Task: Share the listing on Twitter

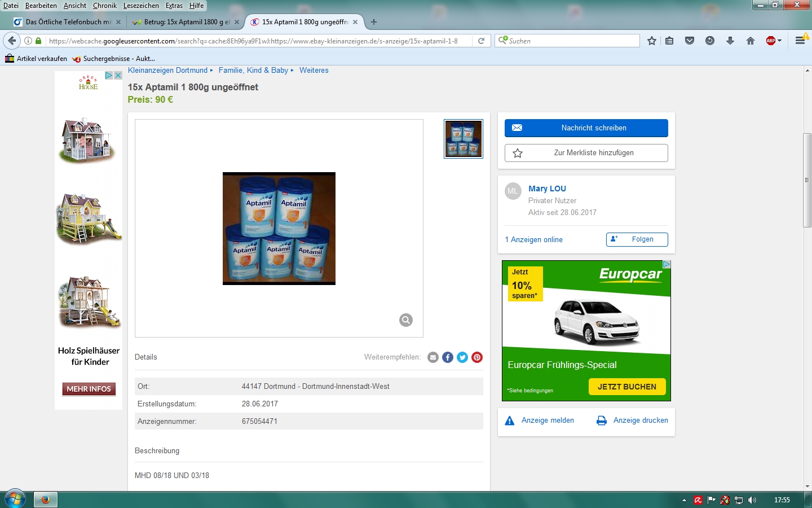Action: pyautogui.click(x=462, y=357)
